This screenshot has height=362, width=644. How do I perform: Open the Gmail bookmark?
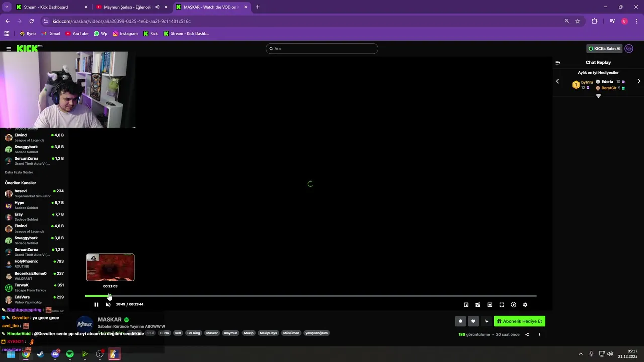tap(51, 34)
